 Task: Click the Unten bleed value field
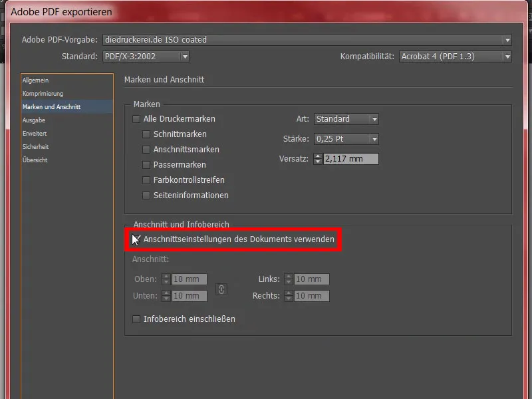[190, 296]
